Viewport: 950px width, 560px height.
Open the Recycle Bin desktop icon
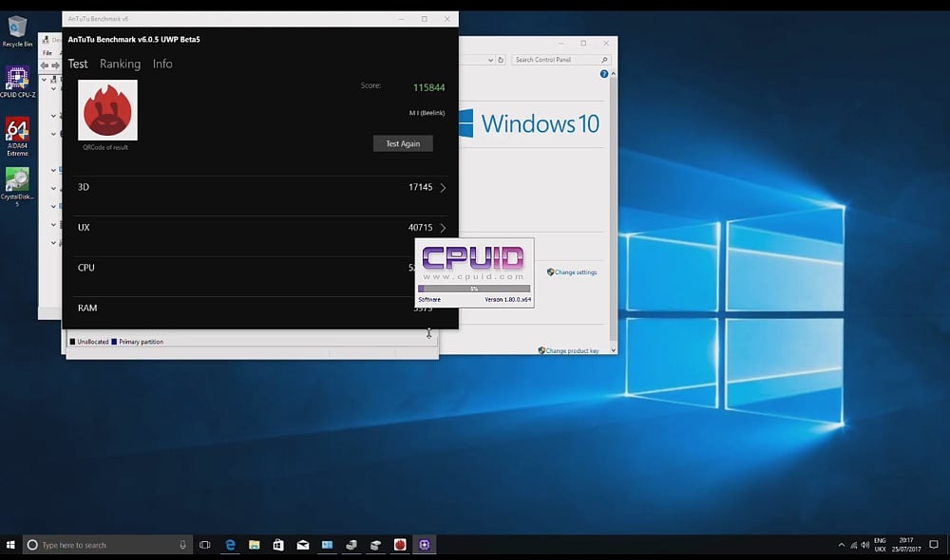pyautogui.click(x=17, y=28)
